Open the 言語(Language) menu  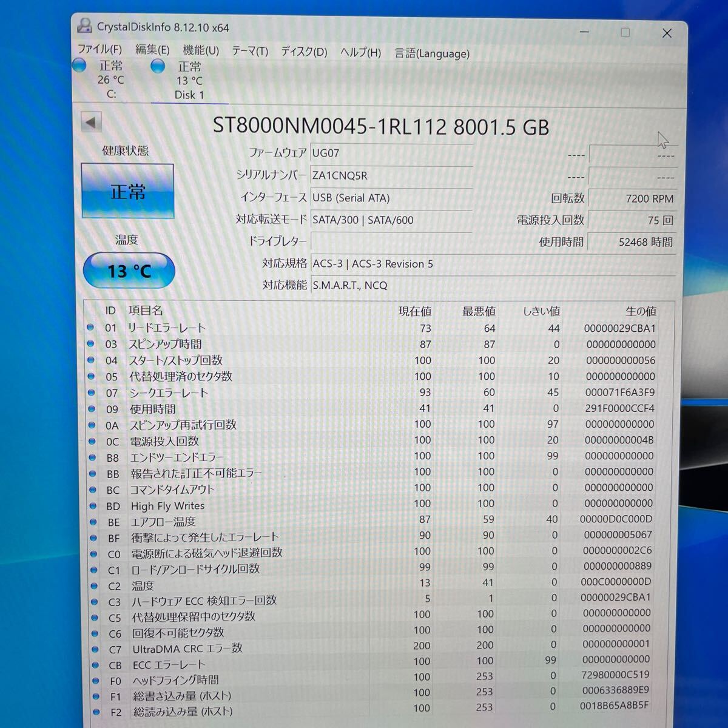[x=432, y=53]
